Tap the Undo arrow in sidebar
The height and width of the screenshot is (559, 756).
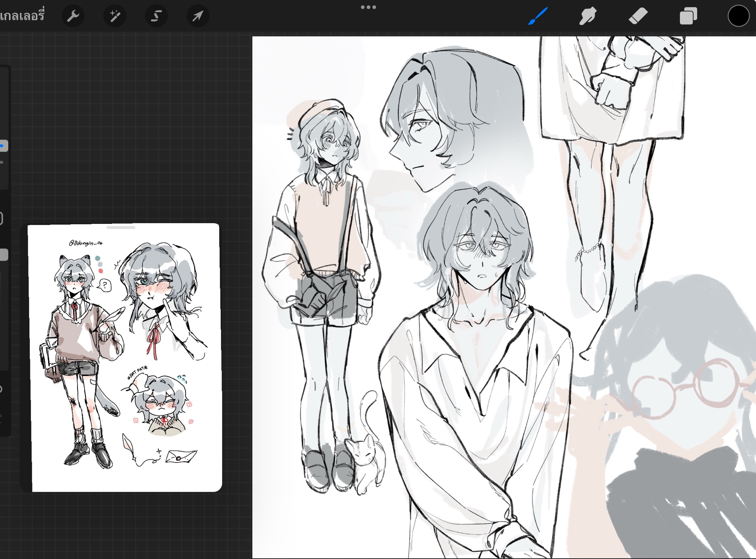[2, 389]
